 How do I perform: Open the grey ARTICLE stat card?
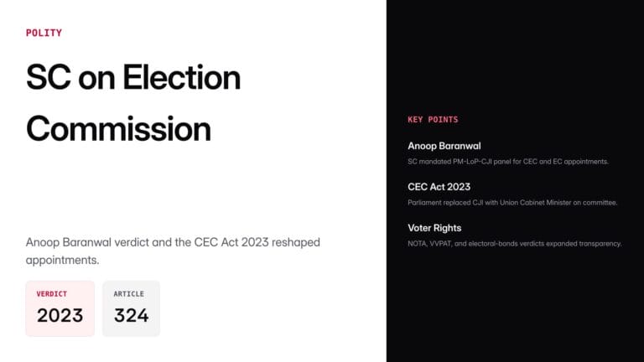click(x=131, y=308)
